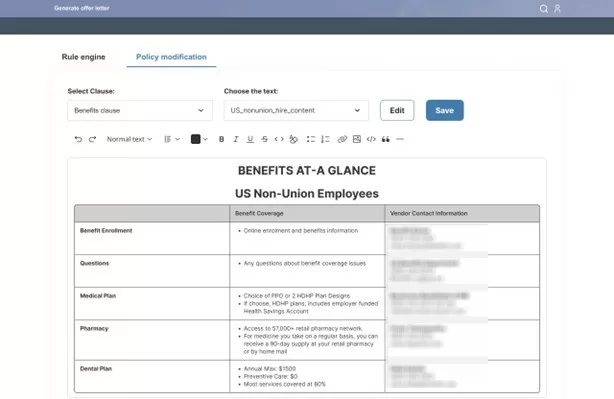Click 'Most services covered at 80%' text
This screenshot has width=614, height=399.
point(284,384)
